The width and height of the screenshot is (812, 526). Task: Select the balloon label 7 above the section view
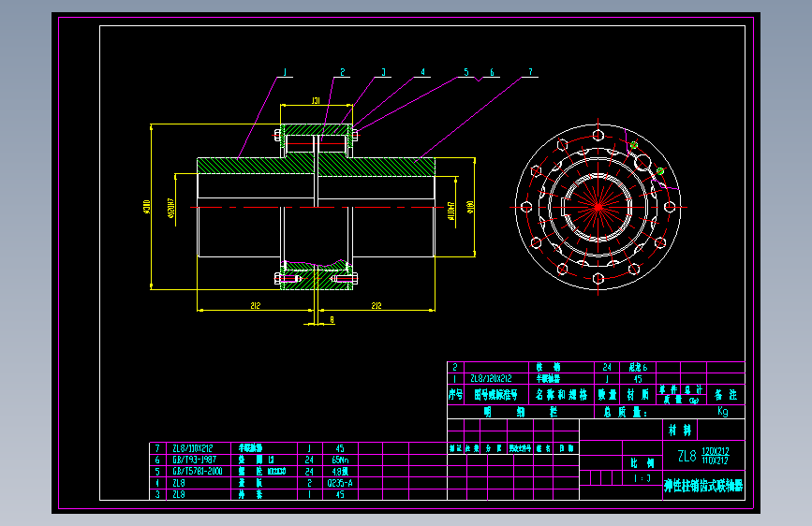click(530, 72)
